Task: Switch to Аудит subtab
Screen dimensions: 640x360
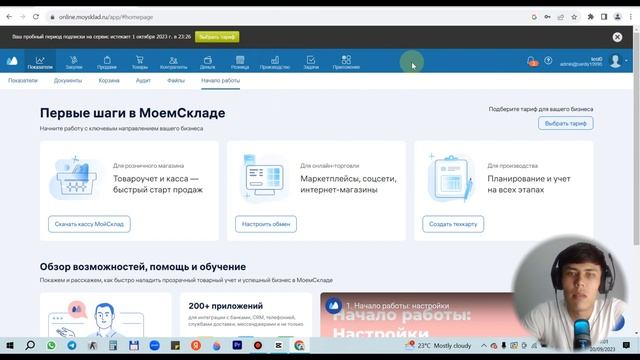Action: pyautogui.click(x=143, y=80)
